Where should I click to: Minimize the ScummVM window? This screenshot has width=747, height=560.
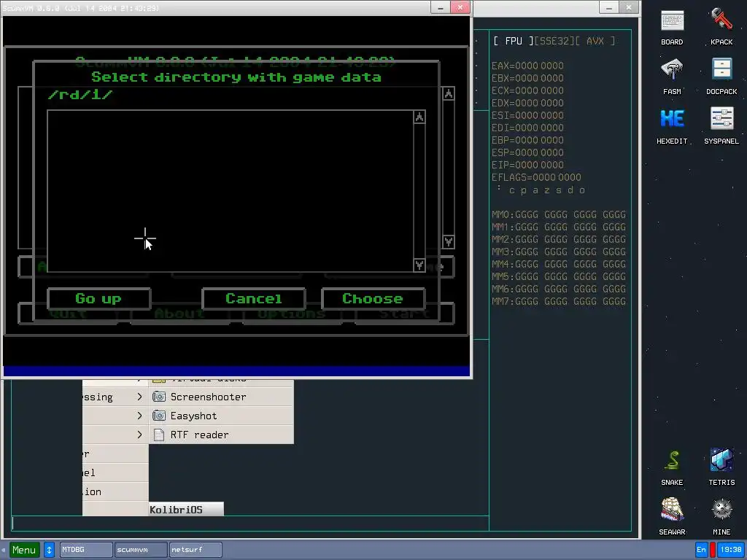[x=440, y=7]
